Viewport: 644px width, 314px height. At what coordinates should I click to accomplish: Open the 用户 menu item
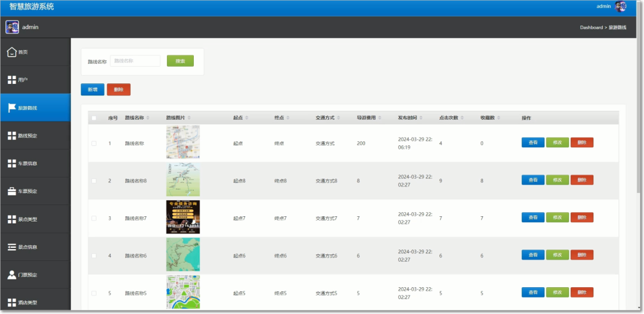click(35, 80)
